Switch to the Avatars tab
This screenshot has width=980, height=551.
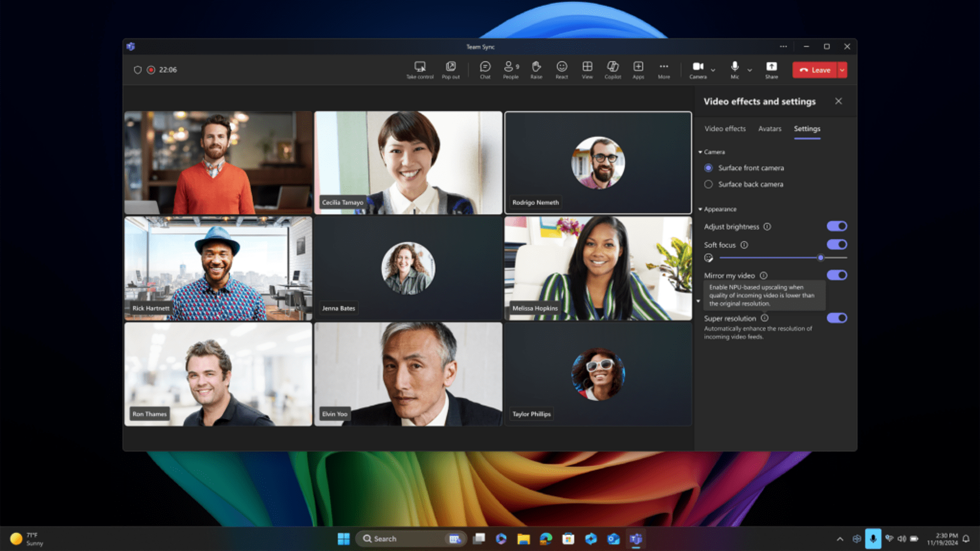point(769,129)
